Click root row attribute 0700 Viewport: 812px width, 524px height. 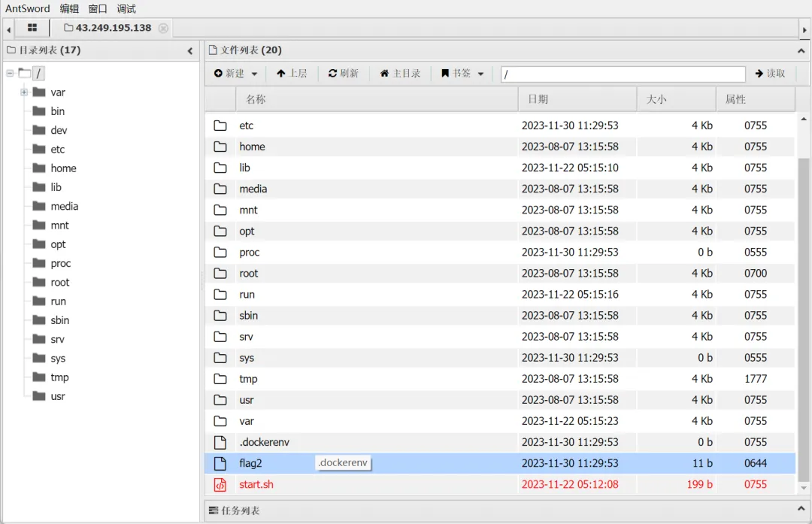coord(756,274)
